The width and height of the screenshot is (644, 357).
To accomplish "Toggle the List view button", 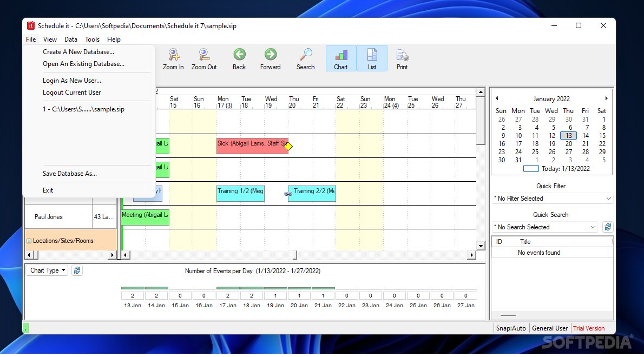I will 372,58.
